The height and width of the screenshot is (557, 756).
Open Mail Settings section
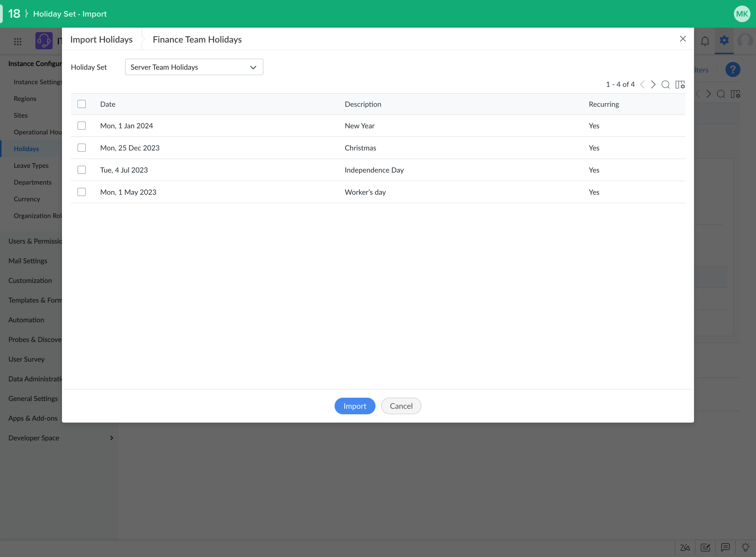click(28, 261)
